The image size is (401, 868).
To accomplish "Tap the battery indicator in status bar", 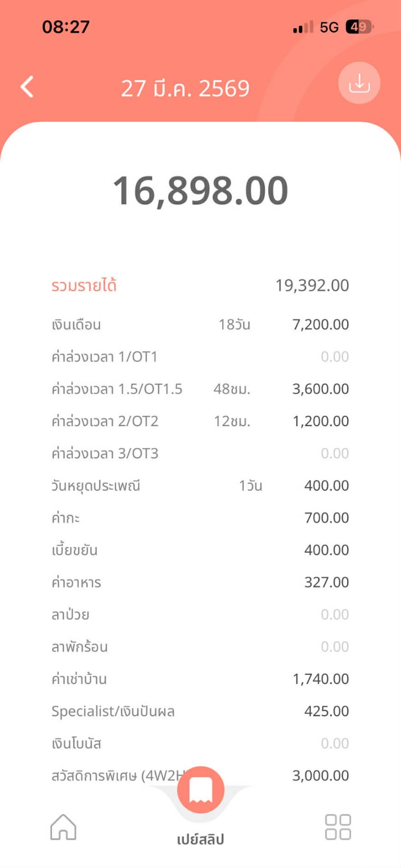I will coord(359,27).
